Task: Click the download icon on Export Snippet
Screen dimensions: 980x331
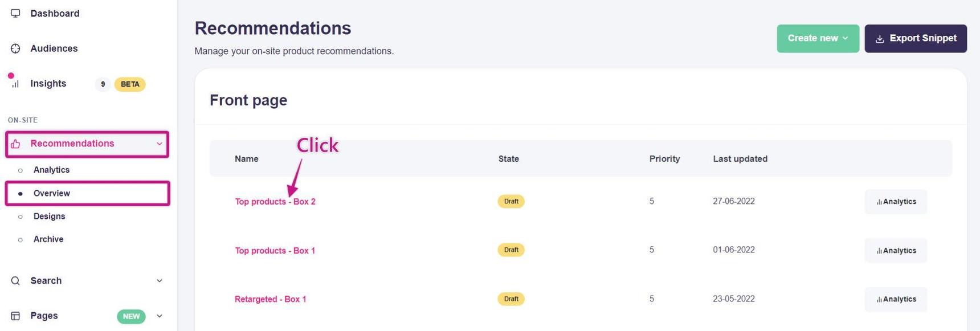Action: pyautogui.click(x=880, y=39)
